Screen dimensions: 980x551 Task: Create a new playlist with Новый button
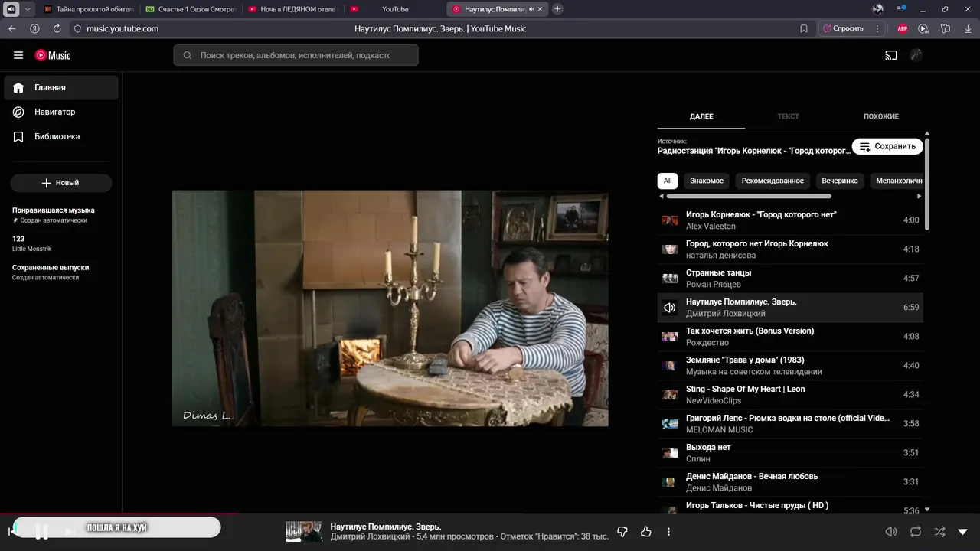click(61, 183)
